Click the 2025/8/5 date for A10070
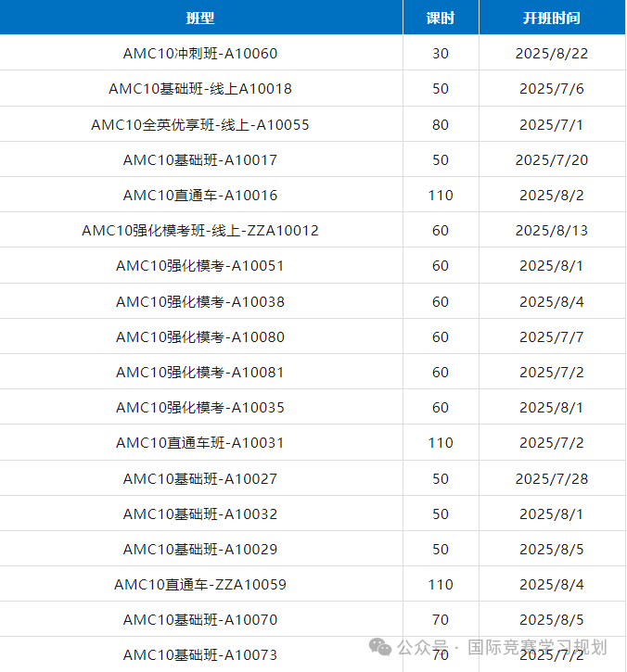 click(x=552, y=620)
